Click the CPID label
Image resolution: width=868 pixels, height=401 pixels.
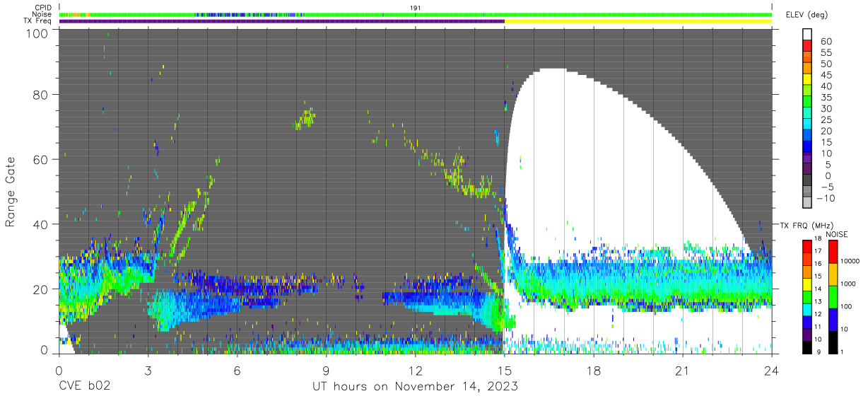pyautogui.click(x=42, y=7)
